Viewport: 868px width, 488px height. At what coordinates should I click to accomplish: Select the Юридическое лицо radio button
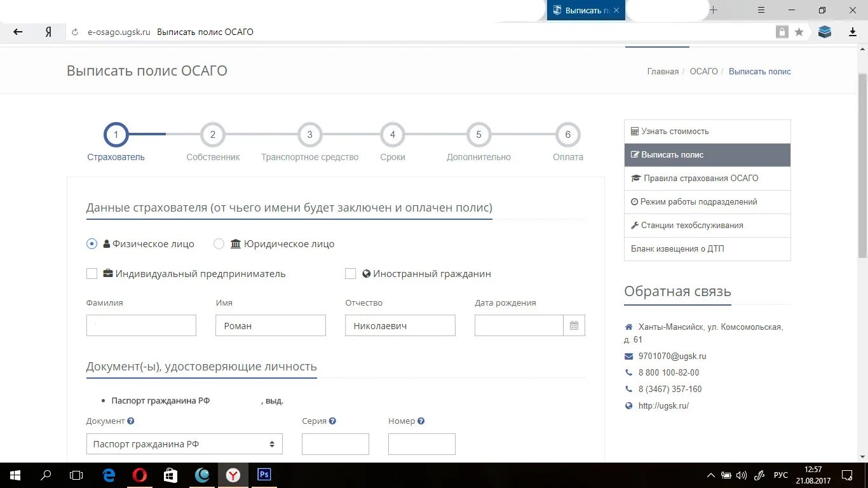pos(219,243)
